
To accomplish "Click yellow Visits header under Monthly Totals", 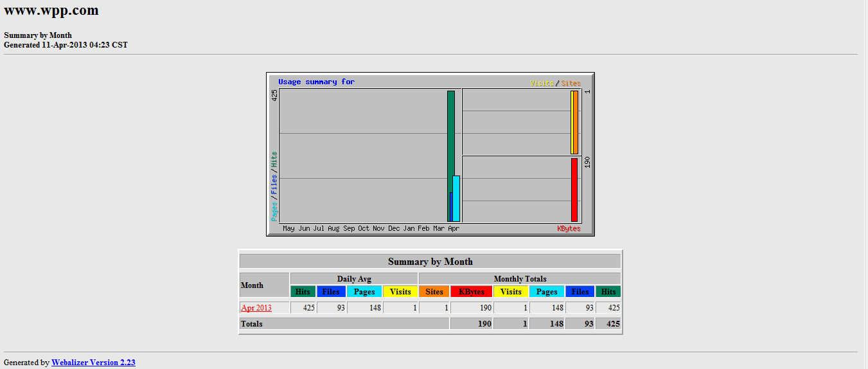I will pyautogui.click(x=511, y=292).
